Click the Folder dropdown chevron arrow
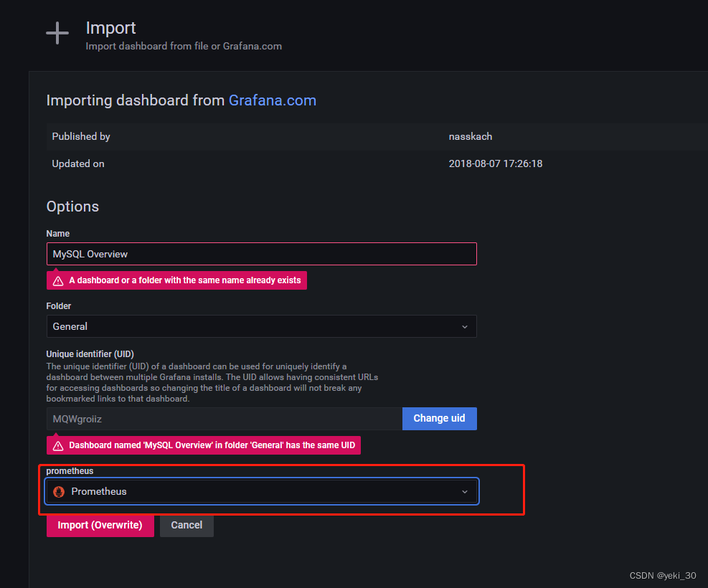Screen dimensions: 708x588 point(465,327)
